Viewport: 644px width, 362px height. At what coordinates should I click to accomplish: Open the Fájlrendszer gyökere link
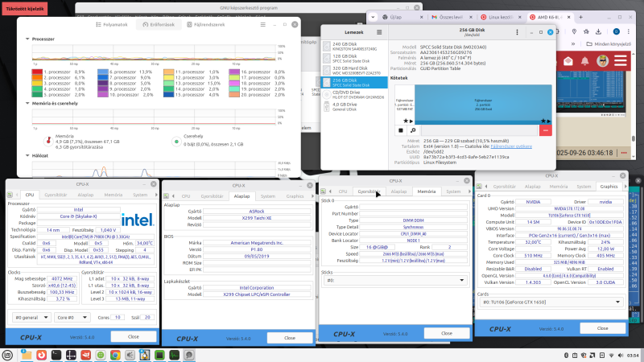pyautogui.click(x=511, y=146)
